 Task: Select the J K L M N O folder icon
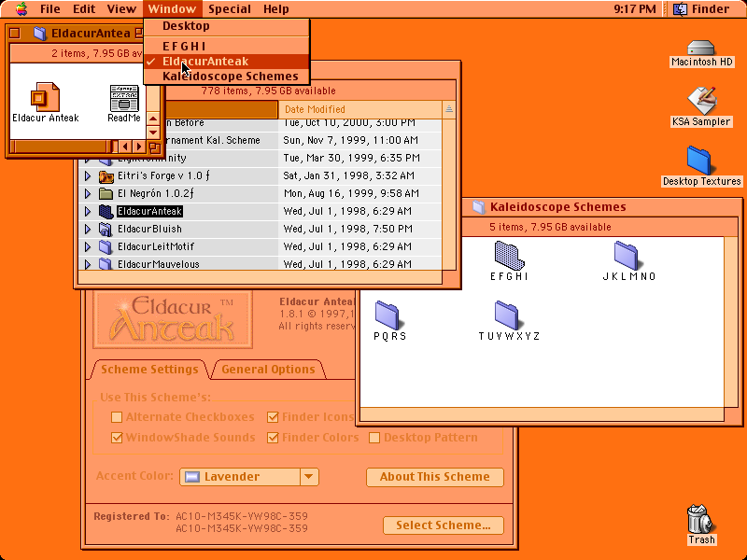point(627,255)
